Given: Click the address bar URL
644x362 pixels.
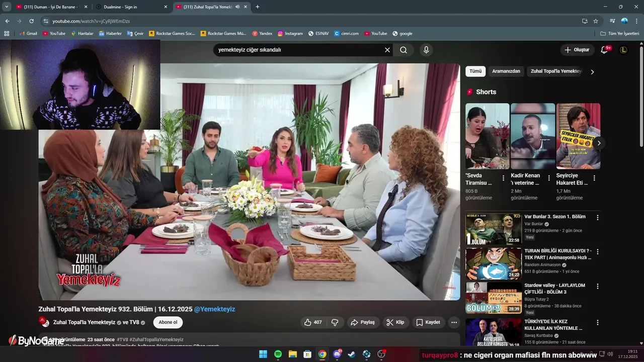Looking at the screenshot, I should (91, 21).
